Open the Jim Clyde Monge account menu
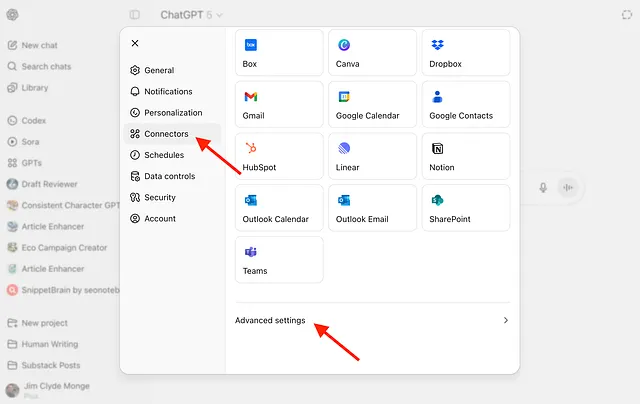The width and height of the screenshot is (640, 404). point(55,390)
